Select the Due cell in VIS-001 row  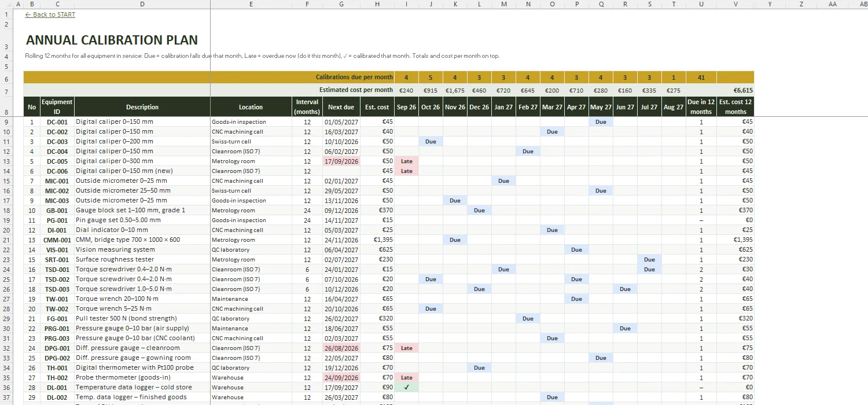[x=576, y=249]
